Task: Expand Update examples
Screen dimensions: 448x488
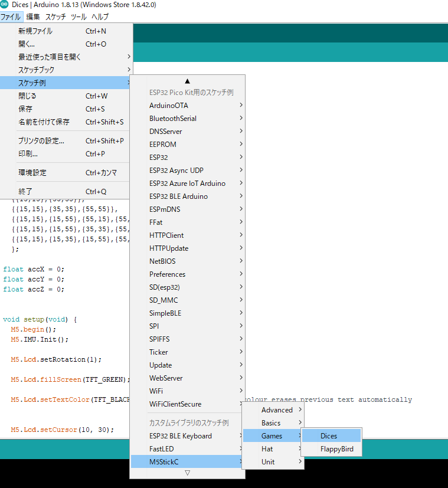Action: coord(188,365)
